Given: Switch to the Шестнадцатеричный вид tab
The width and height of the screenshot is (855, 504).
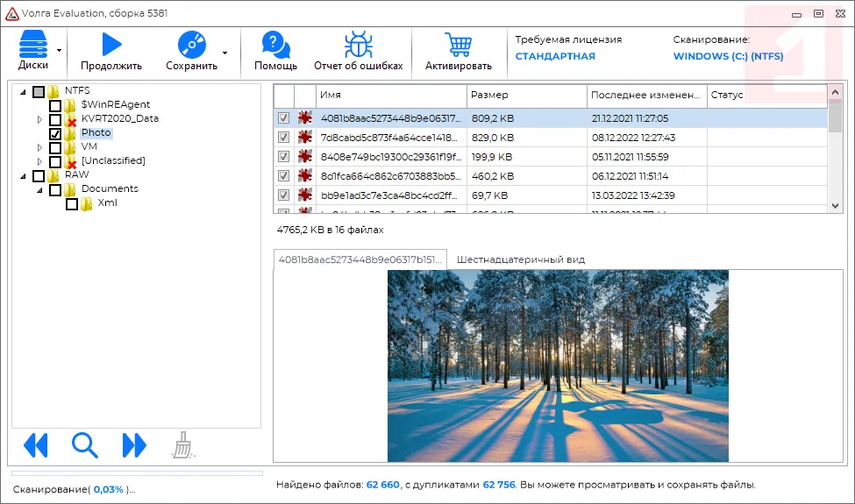Looking at the screenshot, I should (521, 259).
